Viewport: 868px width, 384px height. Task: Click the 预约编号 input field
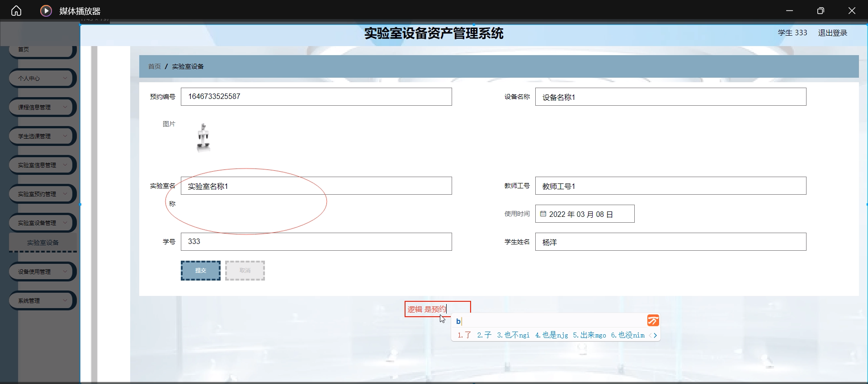pyautogui.click(x=316, y=97)
